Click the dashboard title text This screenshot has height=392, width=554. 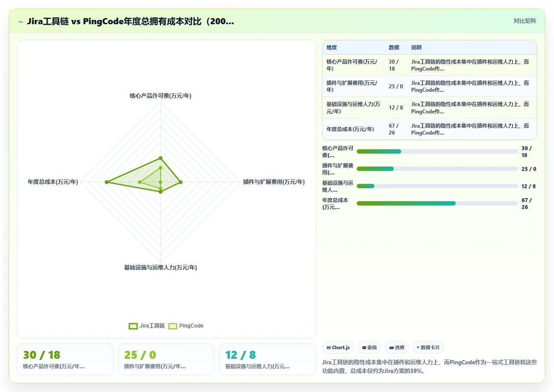tap(130, 21)
